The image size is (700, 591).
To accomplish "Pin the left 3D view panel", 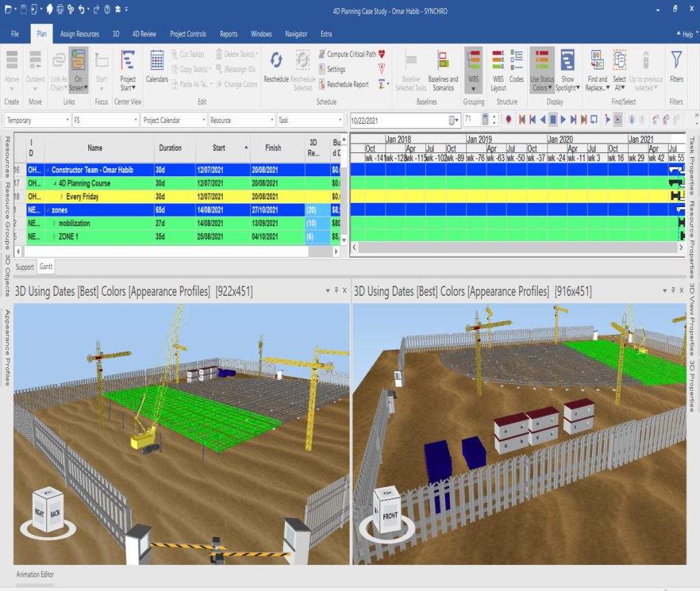I will point(336,290).
